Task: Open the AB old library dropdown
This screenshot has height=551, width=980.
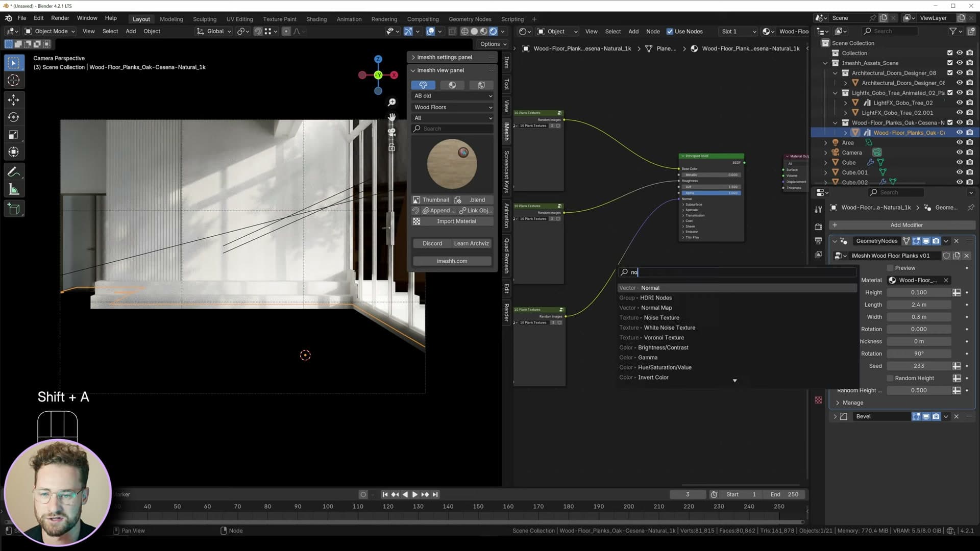Action: click(453, 96)
